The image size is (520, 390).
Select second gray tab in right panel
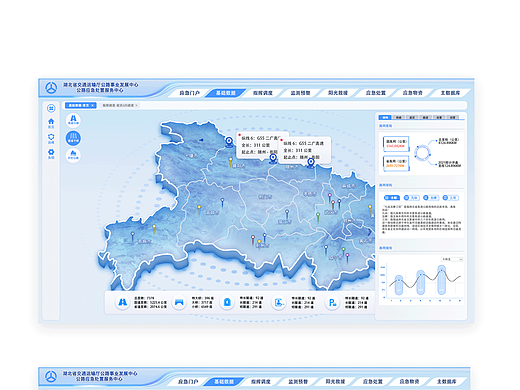(399, 117)
